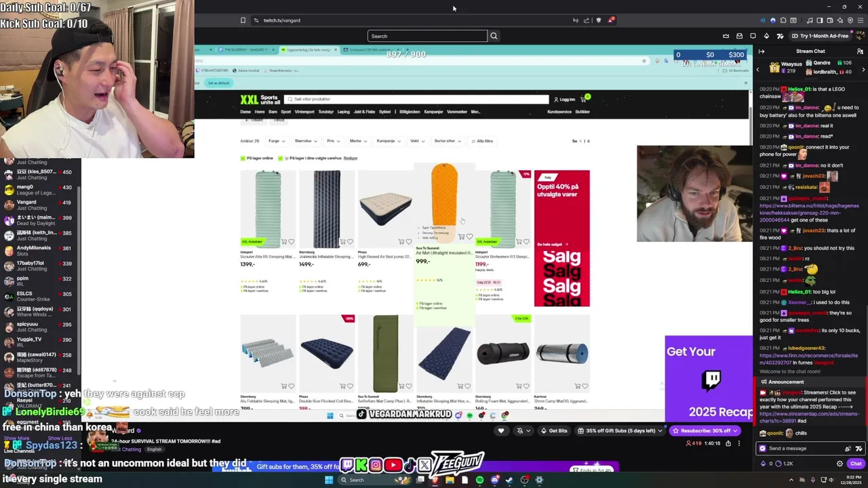Screen dimensions: 868x488
Task: Click next arrow in gift leaderboard
Action: tap(863, 70)
